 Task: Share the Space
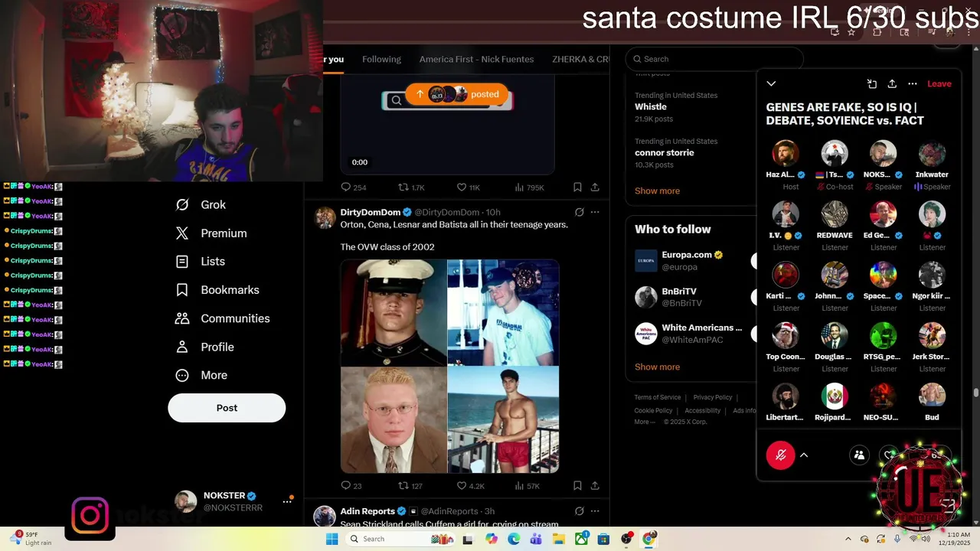click(x=892, y=84)
